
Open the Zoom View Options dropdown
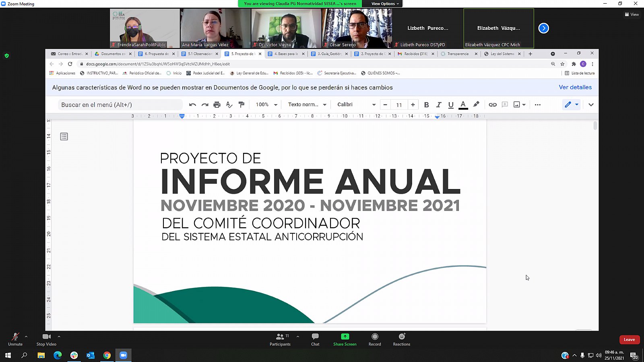[385, 4]
